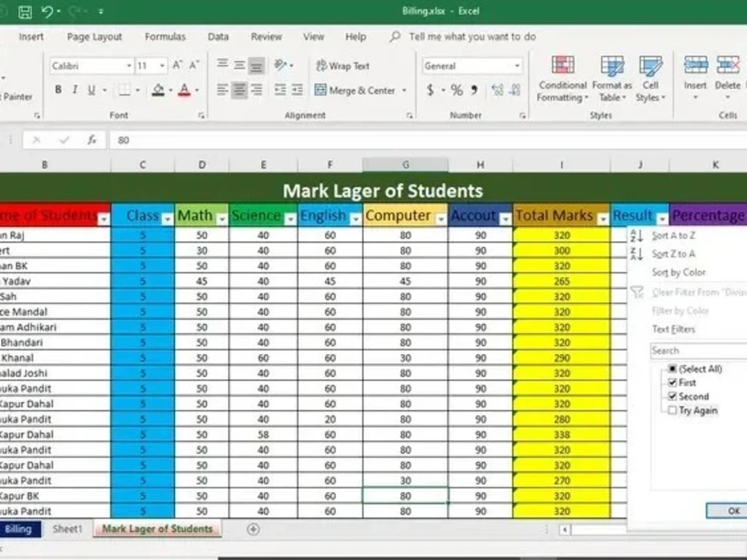Screen dimensions: 747x560
Task: Apply Accounting dollar format
Action: pyautogui.click(x=430, y=90)
